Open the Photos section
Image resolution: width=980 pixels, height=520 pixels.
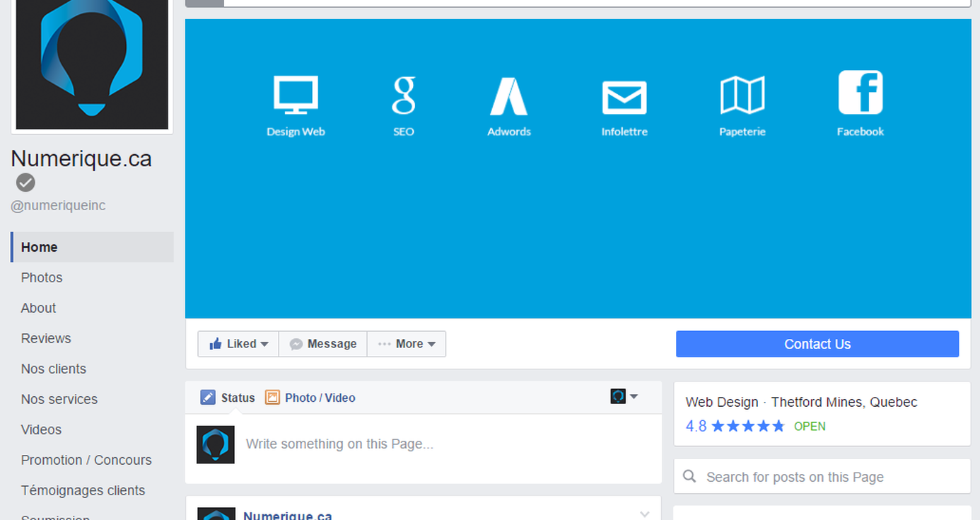click(42, 277)
